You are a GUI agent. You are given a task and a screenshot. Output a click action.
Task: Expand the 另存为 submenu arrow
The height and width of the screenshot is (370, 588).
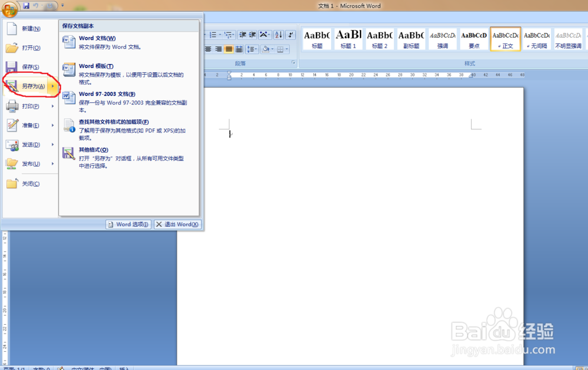click(53, 86)
